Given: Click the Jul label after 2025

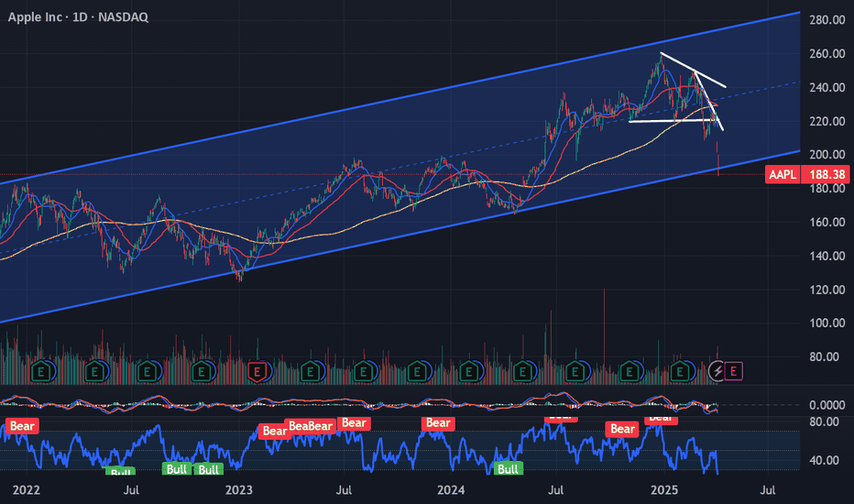Looking at the screenshot, I should 767,490.
